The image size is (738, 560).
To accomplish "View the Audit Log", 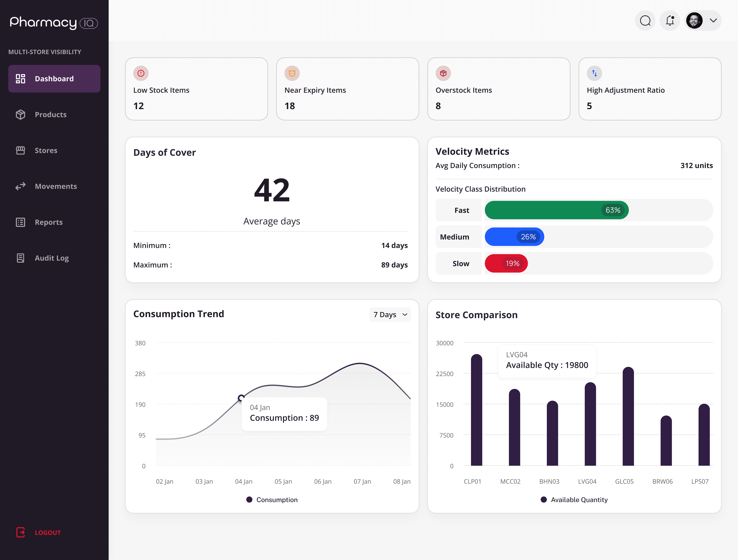I will coord(52,258).
